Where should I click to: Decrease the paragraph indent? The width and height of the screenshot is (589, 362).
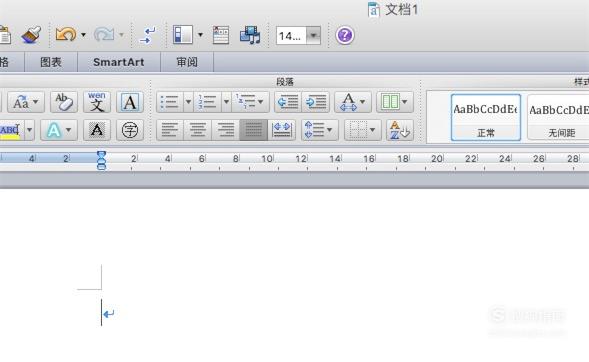point(288,102)
